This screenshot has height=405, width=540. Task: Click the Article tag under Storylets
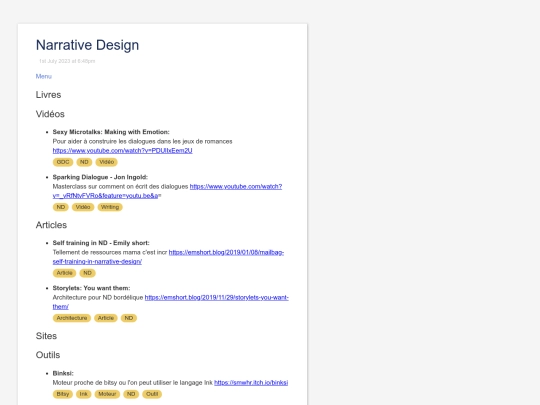click(106, 318)
